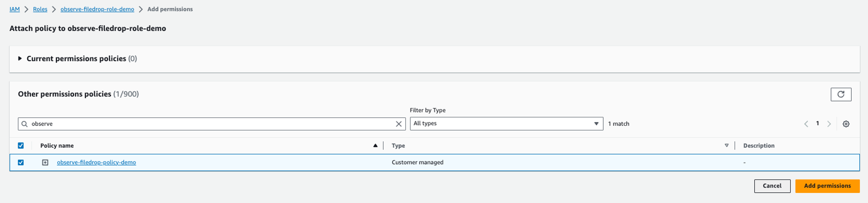Focus the policy search field
This screenshot has width=868, height=203.
coord(212,124)
